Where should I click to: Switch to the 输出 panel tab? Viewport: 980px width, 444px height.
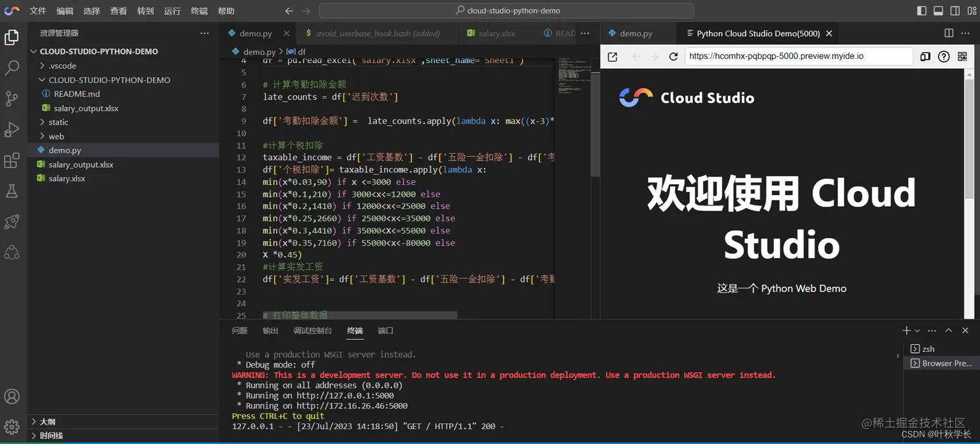pos(270,331)
